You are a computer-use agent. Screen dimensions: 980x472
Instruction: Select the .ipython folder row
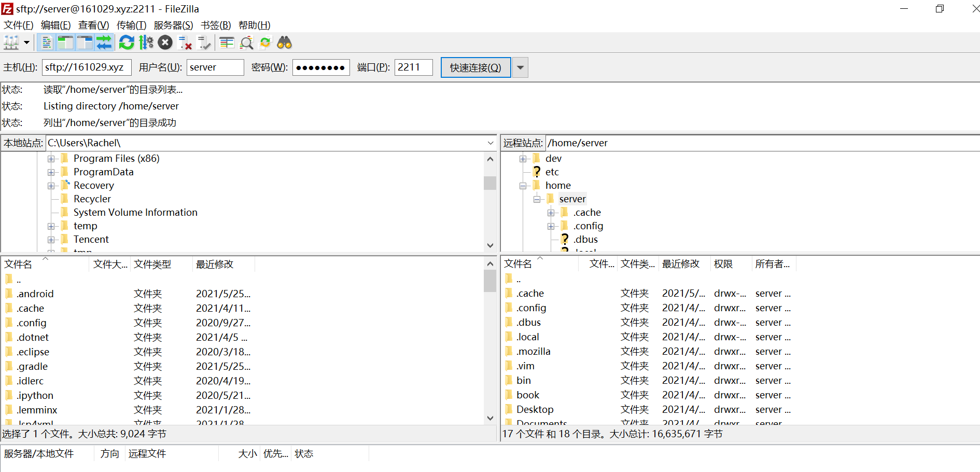(x=35, y=395)
